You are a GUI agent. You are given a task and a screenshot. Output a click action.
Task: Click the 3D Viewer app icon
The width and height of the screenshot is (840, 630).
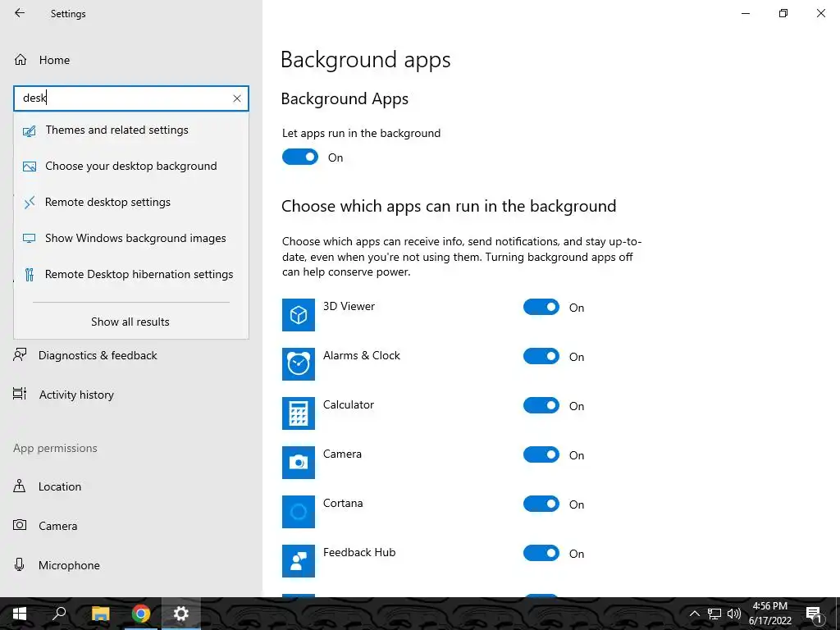click(299, 315)
